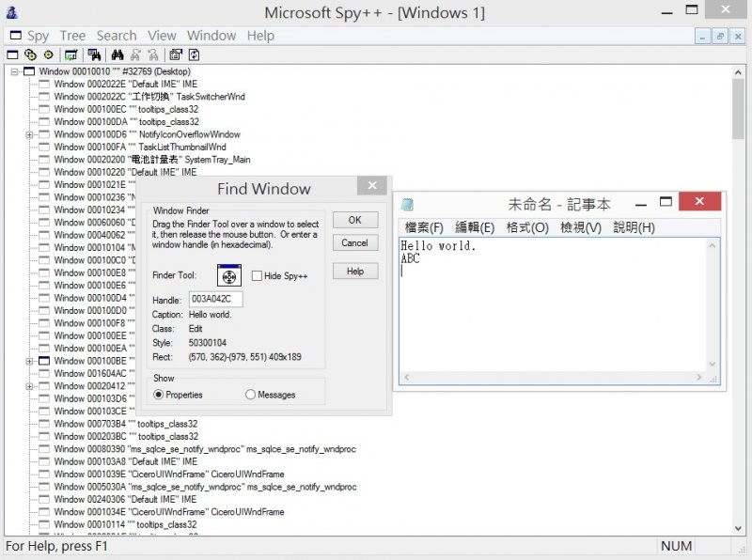Screen dimensions: 752x560
Task: Click window icon for SystemTray_Main row
Action: 44,160
